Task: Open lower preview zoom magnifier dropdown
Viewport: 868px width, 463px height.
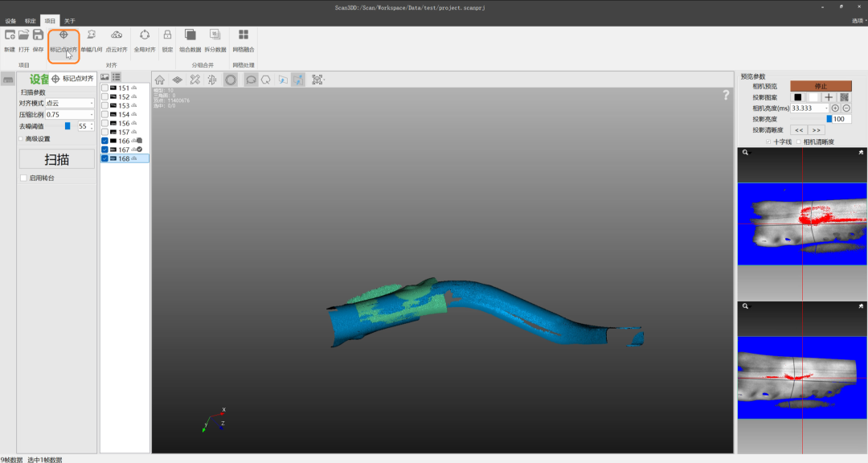Action: pos(745,305)
